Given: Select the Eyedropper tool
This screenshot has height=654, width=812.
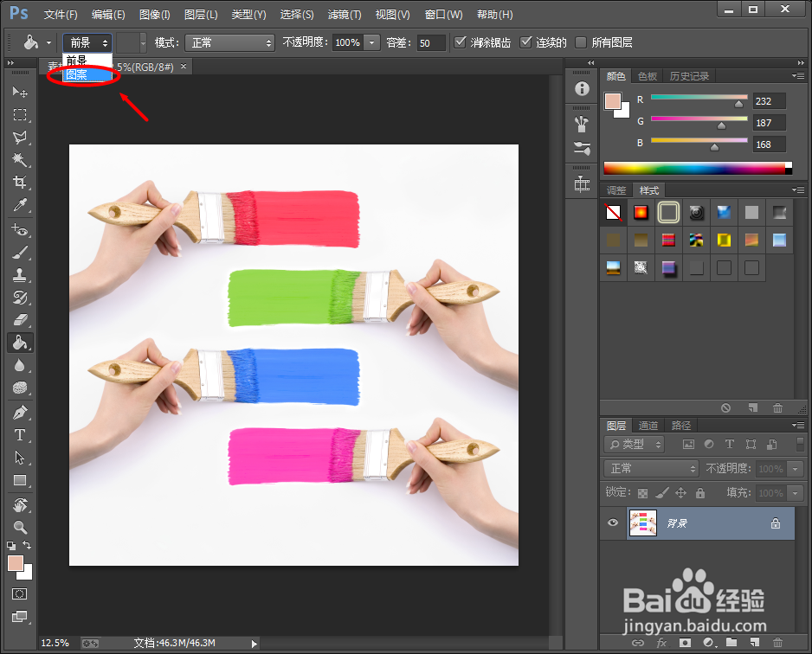Looking at the screenshot, I should [20, 205].
